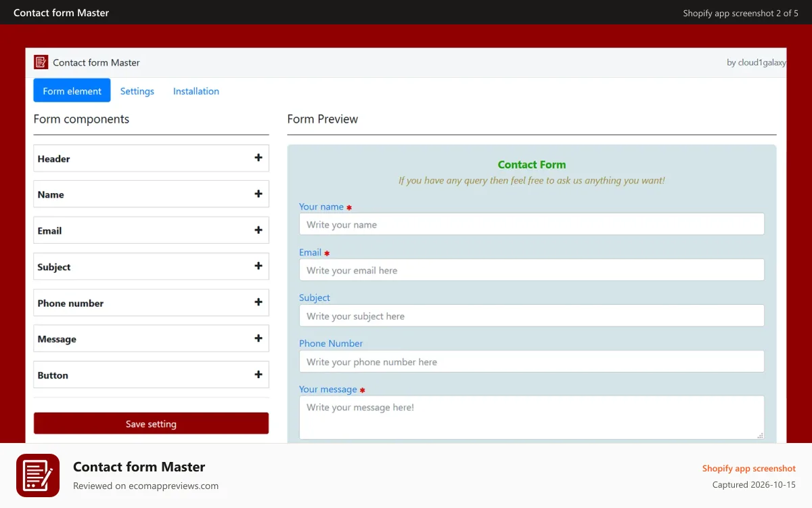Open the Subject component row
This screenshot has width=812, height=508.
(x=151, y=266)
